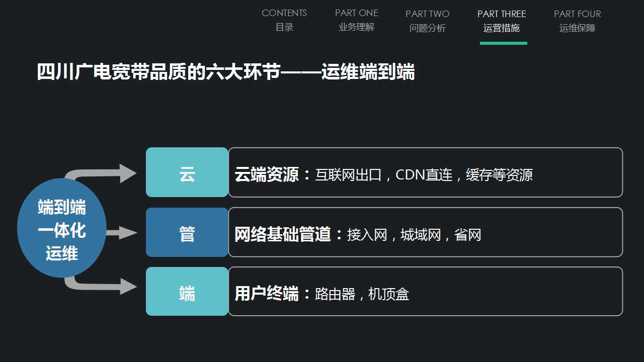Open the CONTENTS 目录 tab
The height and width of the screenshot is (362, 644).
(284, 20)
